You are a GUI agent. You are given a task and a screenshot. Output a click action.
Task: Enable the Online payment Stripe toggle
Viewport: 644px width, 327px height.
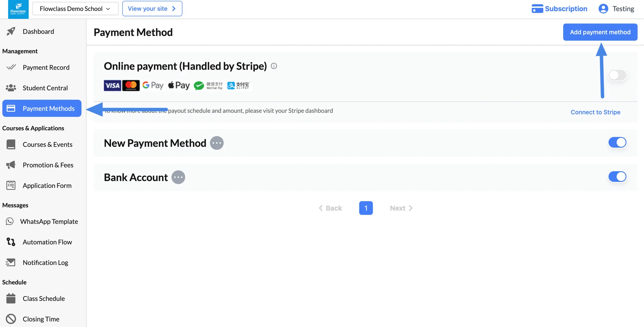(617, 75)
